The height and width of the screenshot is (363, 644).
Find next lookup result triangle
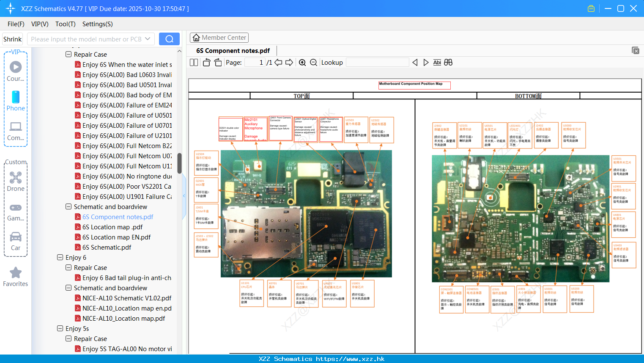[x=426, y=62]
